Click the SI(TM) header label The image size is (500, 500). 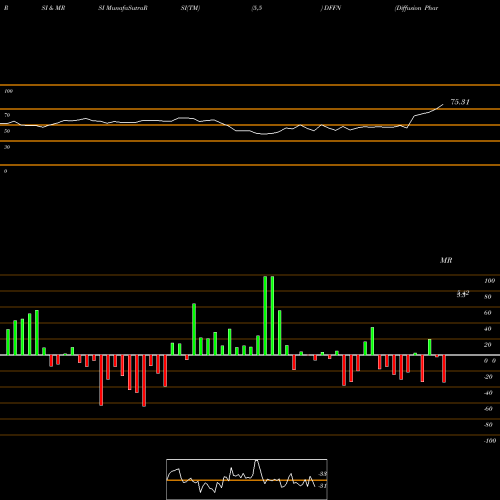190,8
